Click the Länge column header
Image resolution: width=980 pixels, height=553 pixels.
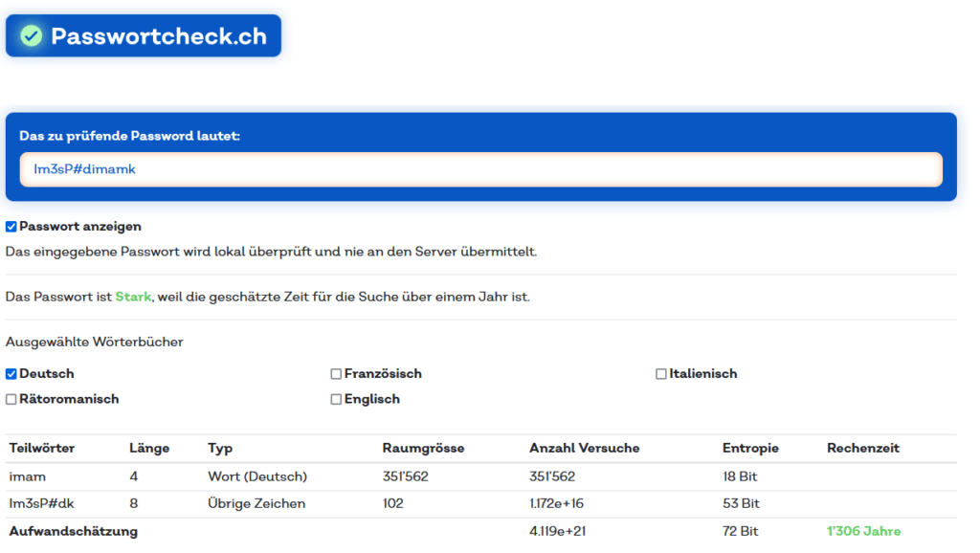tap(149, 448)
